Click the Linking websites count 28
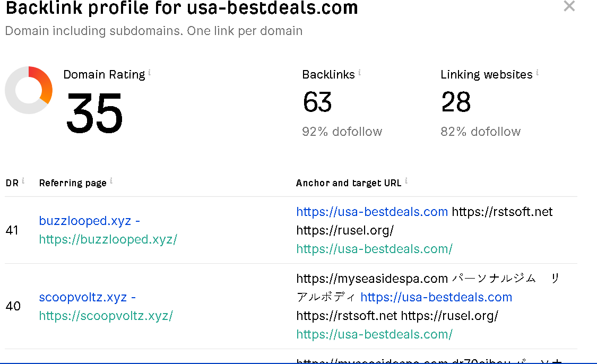 pos(456,102)
